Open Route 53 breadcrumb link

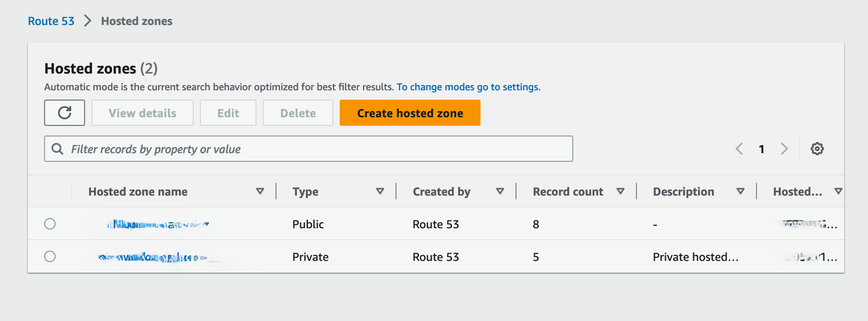(51, 21)
